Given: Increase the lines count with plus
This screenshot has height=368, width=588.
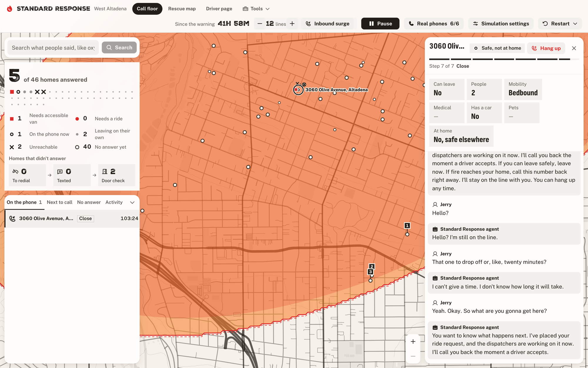Looking at the screenshot, I should click(292, 24).
